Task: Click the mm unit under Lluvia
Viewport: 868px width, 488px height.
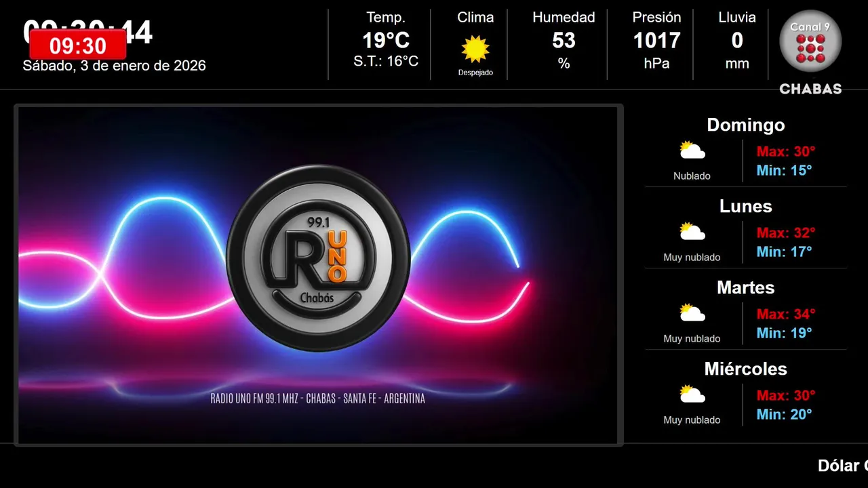Action: [737, 64]
